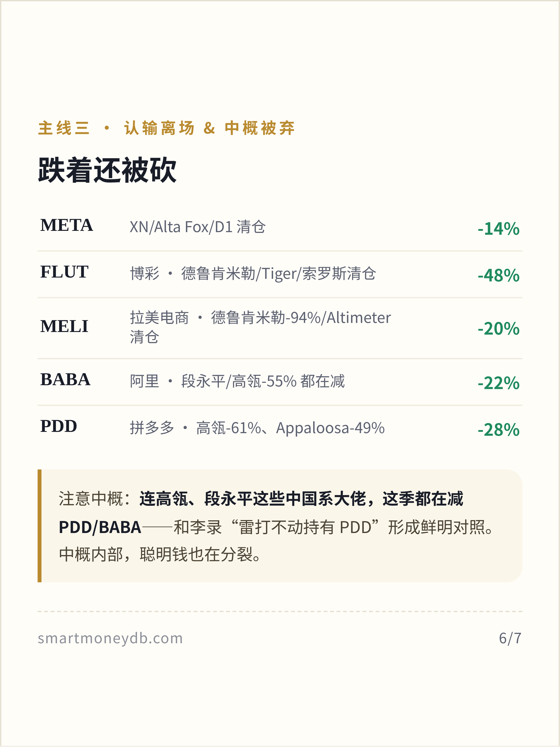Click the XN/Alta Fox/D1 清仓 description
The height and width of the screenshot is (747, 560).
pos(198,227)
